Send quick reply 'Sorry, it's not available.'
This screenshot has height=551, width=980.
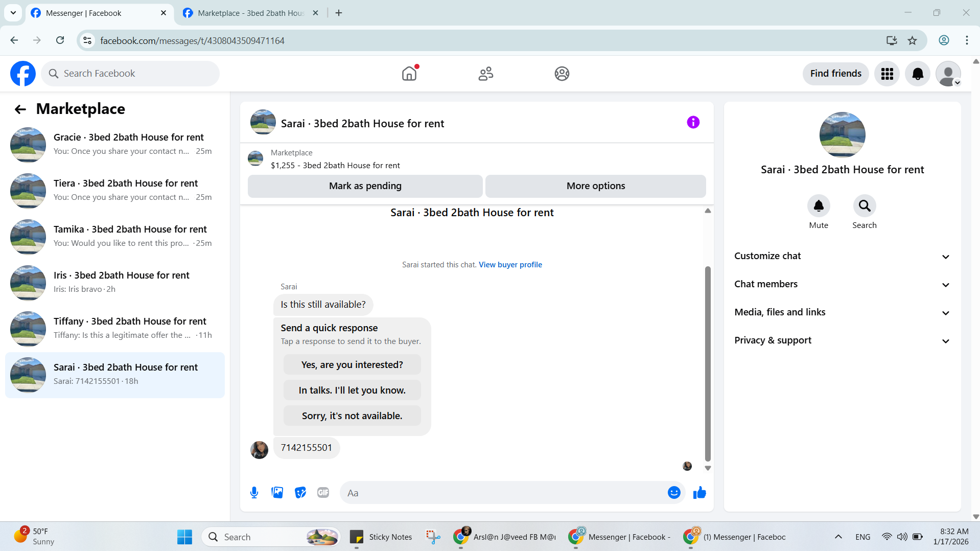(352, 416)
